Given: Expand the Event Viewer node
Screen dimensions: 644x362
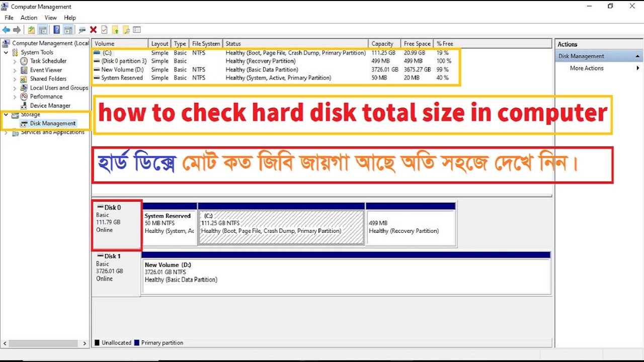Looking at the screenshot, I should [15, 70].
